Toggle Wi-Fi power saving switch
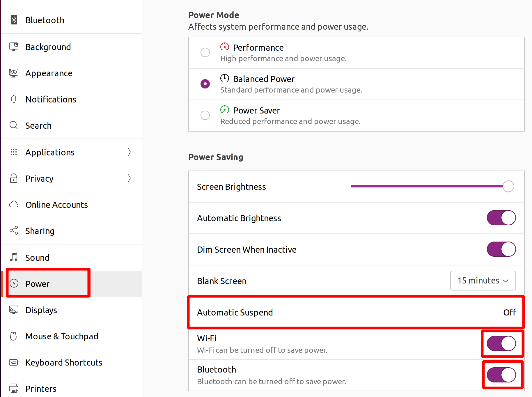The width and height of the screenshot is (532, 397). (501, 343)
